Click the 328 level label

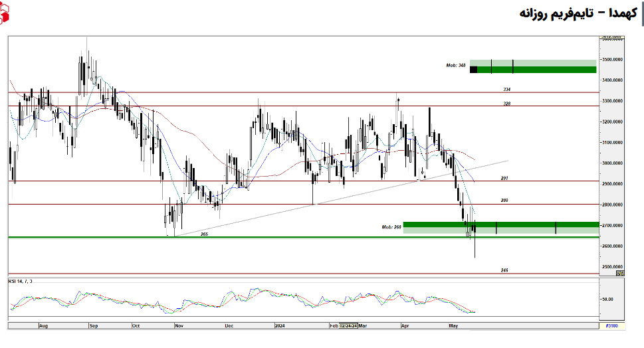506,104
